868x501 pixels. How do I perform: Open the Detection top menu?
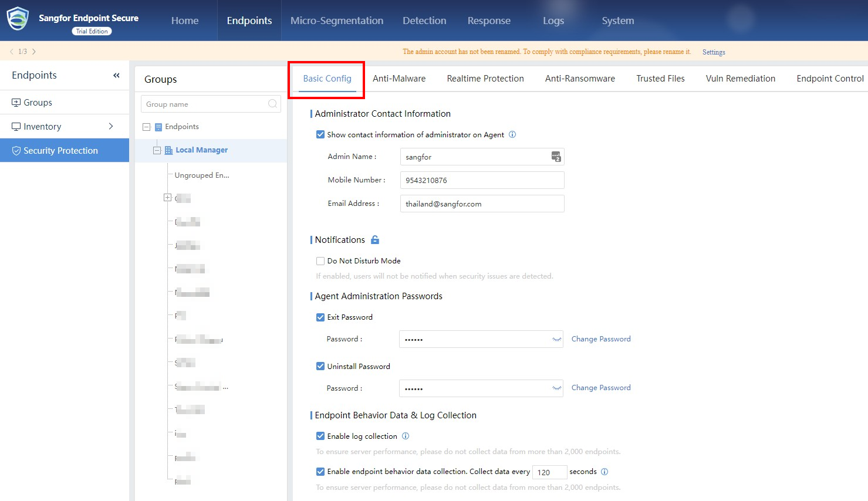[x=424, y=21]
